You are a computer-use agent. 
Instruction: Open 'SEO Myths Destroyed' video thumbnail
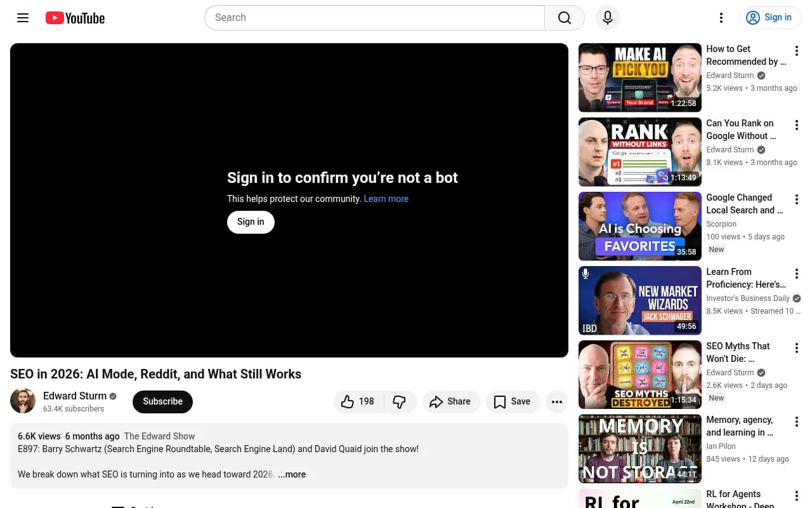640,375
